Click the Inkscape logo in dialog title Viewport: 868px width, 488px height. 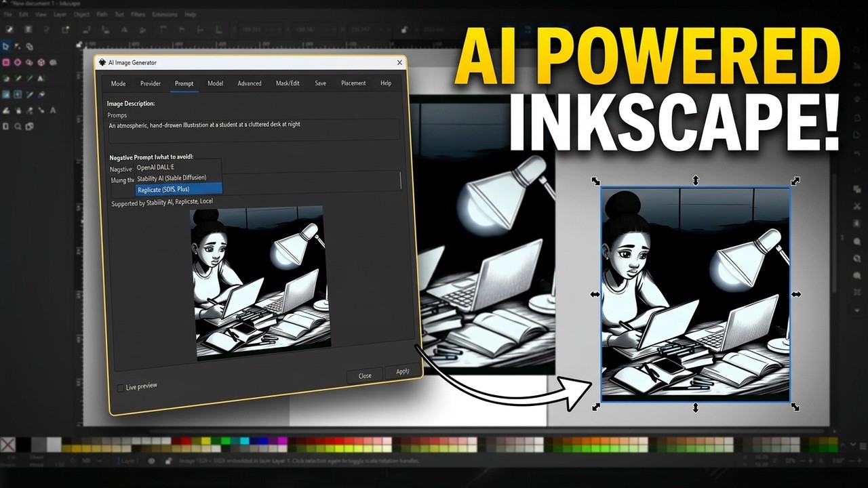(x=102, y=62)
